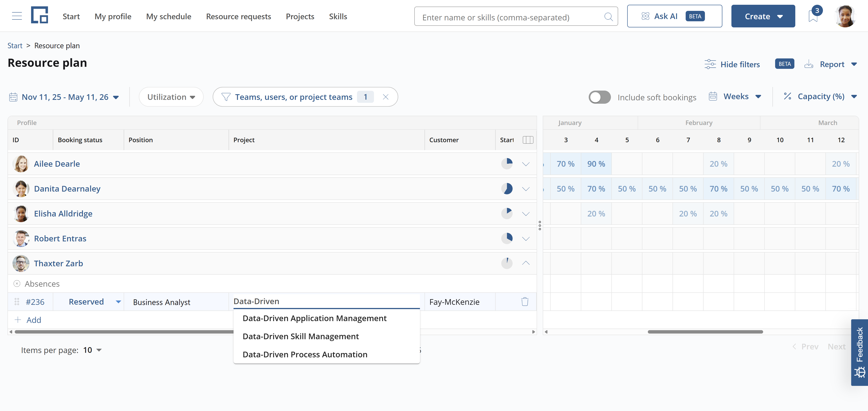868x411 pixels.
Task: Select Data-Driven Process Automation suggestion
Action: pos(326,355)
